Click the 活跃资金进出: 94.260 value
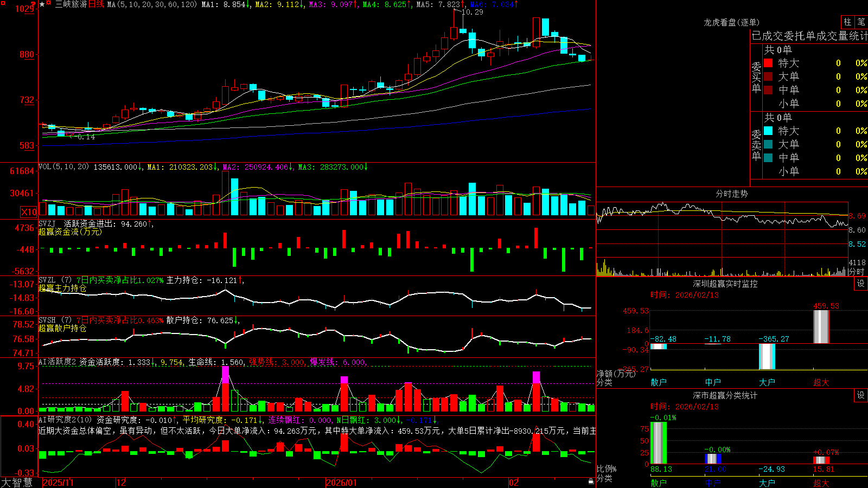Viewport: 868px width, 488px height. pos(106,223)
